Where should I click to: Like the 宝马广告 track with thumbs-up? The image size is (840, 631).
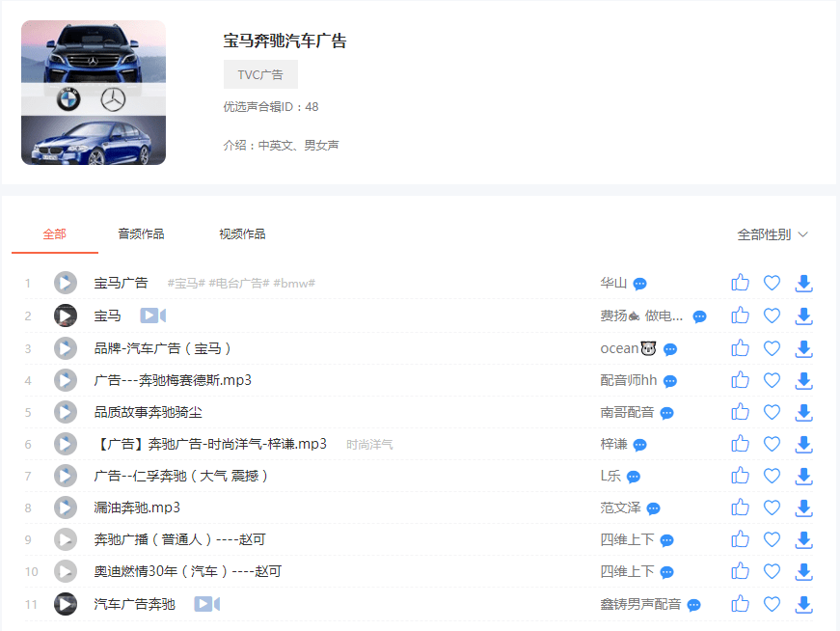point(740,283)
